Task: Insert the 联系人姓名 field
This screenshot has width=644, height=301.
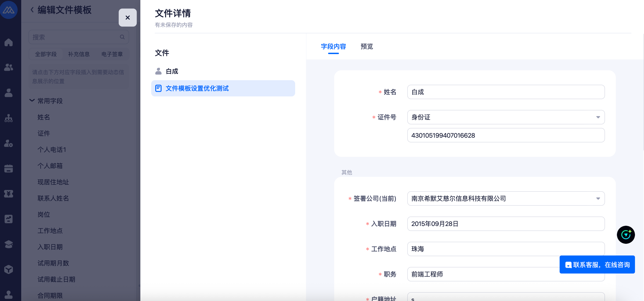Action: click(53, 198)
